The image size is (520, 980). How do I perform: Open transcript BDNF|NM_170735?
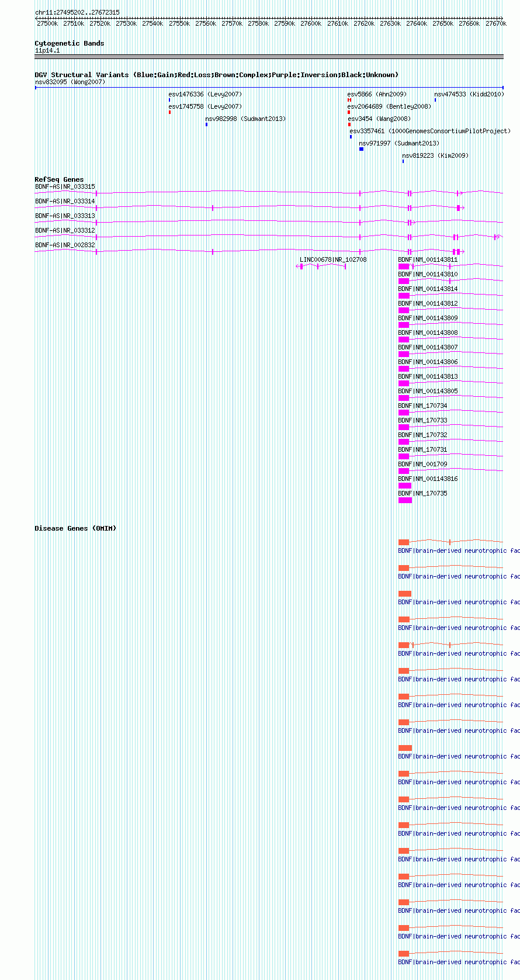pyautogui.click(x=422, y=493)
